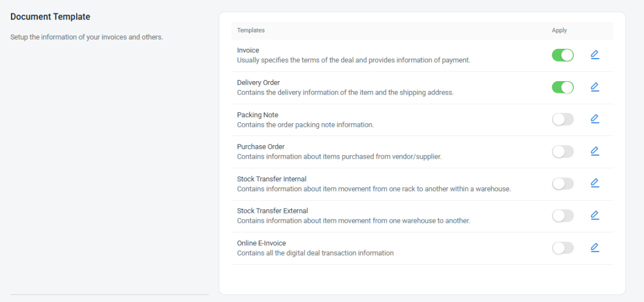Click the Online E-Invoice description text
The width and height of the screenshot is (644, 302).
coord(315,253)
